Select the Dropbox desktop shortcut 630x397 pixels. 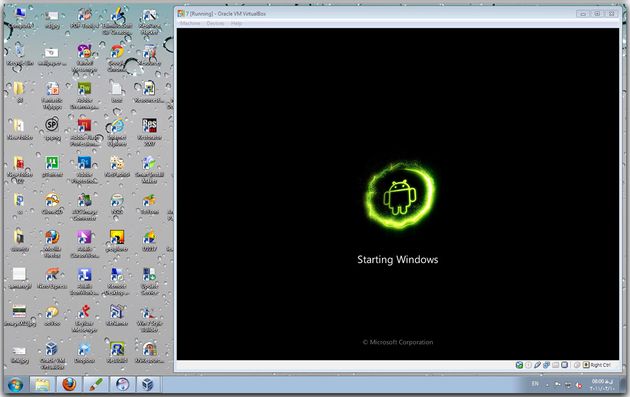pyautogui.click(x=84, y=353)
